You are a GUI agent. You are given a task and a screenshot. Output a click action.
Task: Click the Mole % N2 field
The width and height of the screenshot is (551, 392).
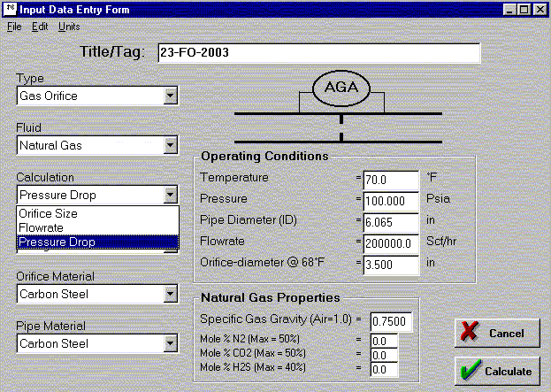[x=385, y=341]
